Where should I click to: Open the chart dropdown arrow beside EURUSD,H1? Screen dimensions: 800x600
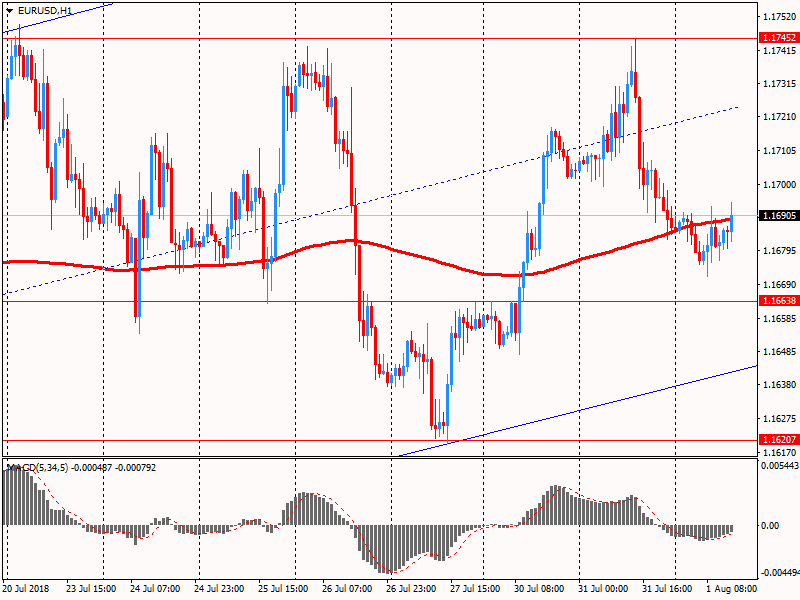tap(10, 11)
